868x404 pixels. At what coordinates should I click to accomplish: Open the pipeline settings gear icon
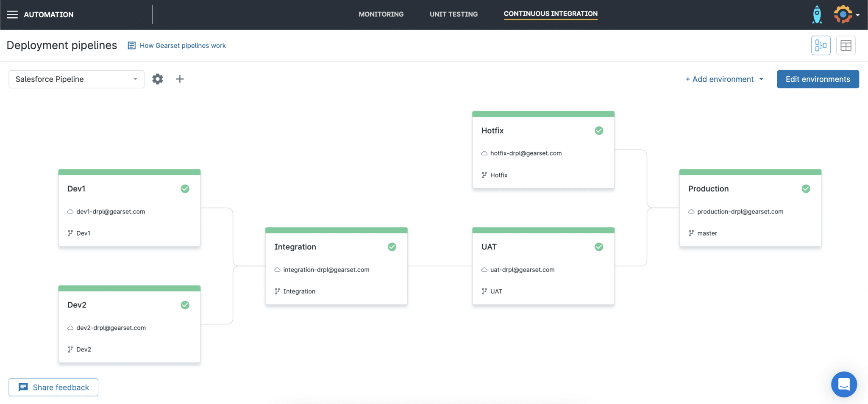157,79
